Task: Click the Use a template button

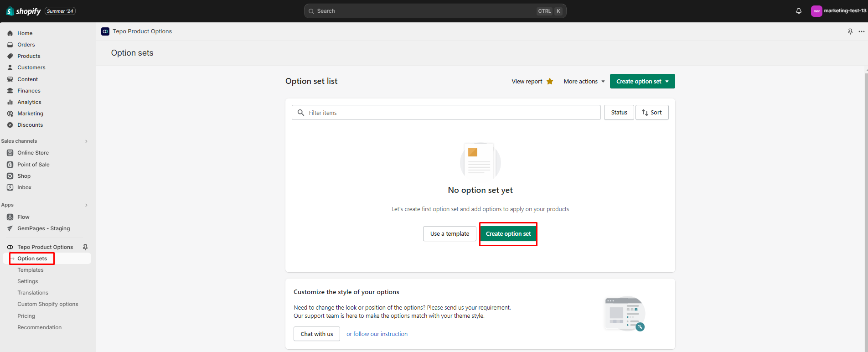Action: click(x=449, y=234)
